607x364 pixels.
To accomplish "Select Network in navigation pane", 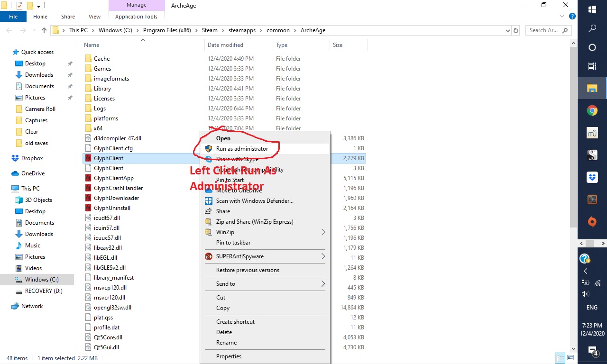I will [32, 306].
